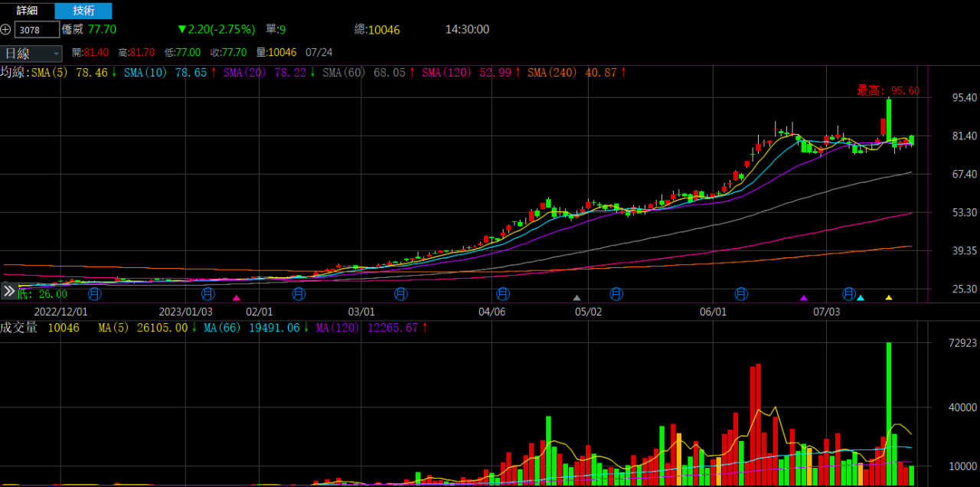The image size is (980, 487).
Task: Click the purple triangle event marker
Action: point(803,298)
